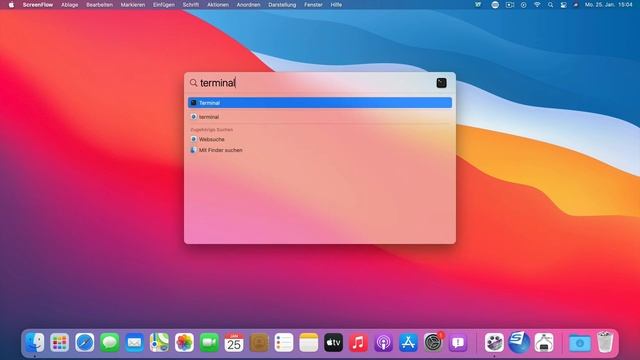This screenshot has width=640, height=360.
Task: Click the Spotlight search text field
Action: (314, 83)
